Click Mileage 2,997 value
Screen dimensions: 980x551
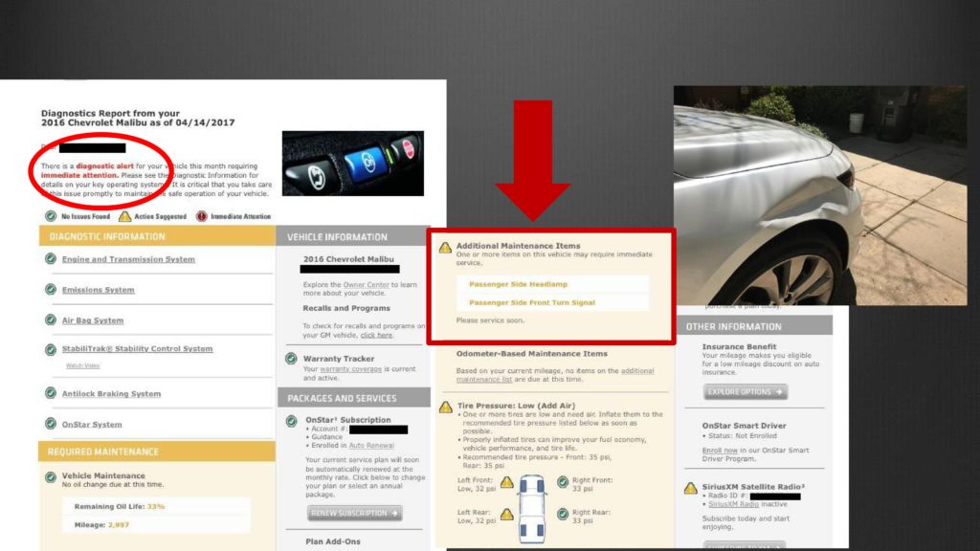tap(119, 525)
